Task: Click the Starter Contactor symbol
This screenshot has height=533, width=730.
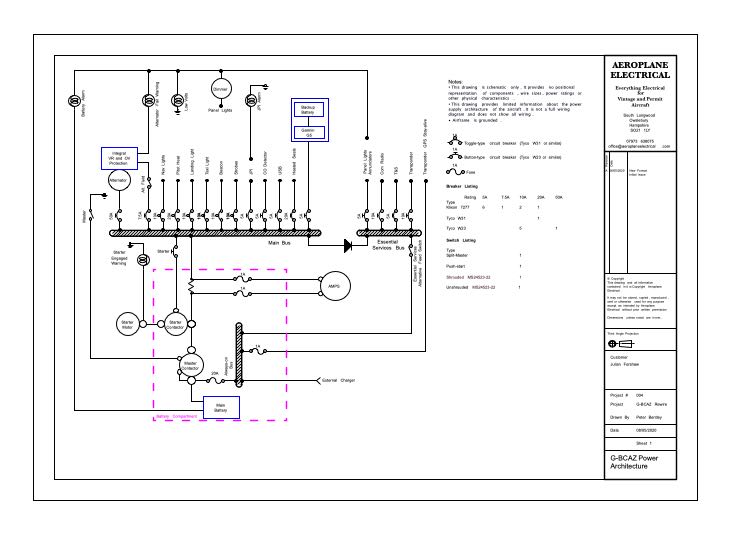Action: pyautogui.click(x=175, y=323)
